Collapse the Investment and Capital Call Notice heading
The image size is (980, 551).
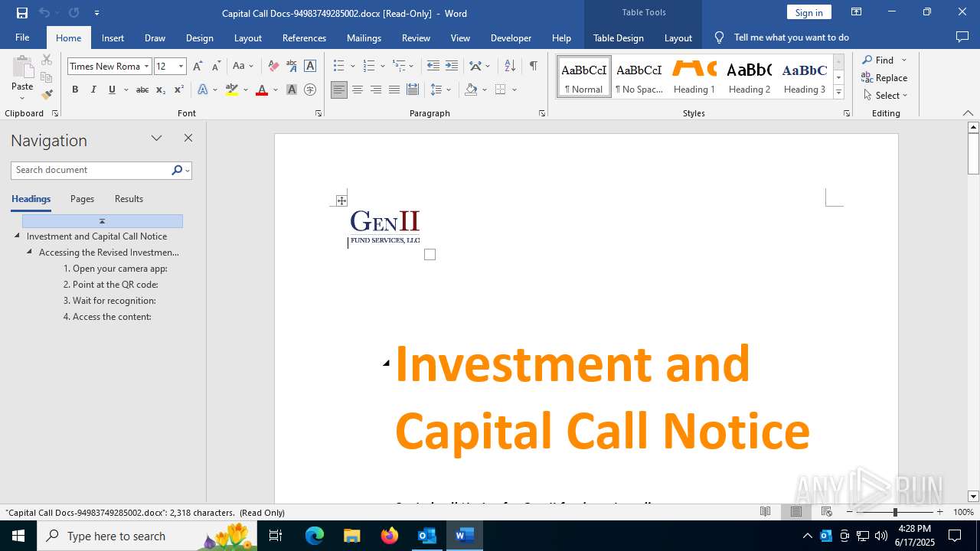point(17,236)
